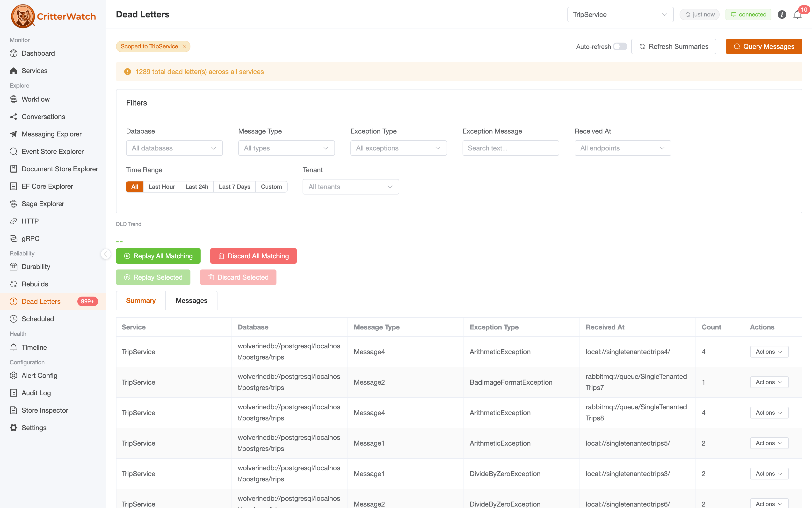Open the TripService service selector dropdown
812x508 pixels.
[620, 15]
